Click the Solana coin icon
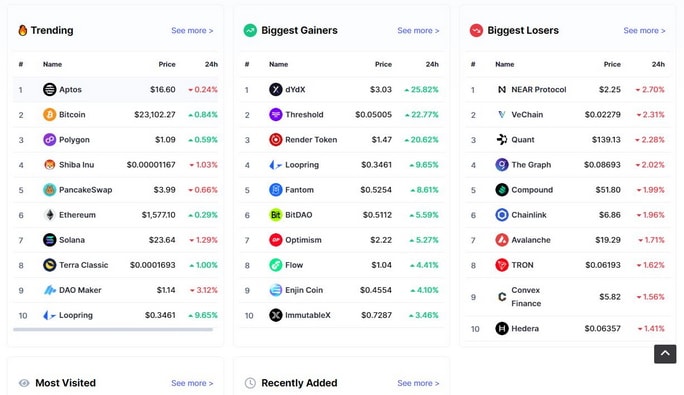 click(49, 240)
